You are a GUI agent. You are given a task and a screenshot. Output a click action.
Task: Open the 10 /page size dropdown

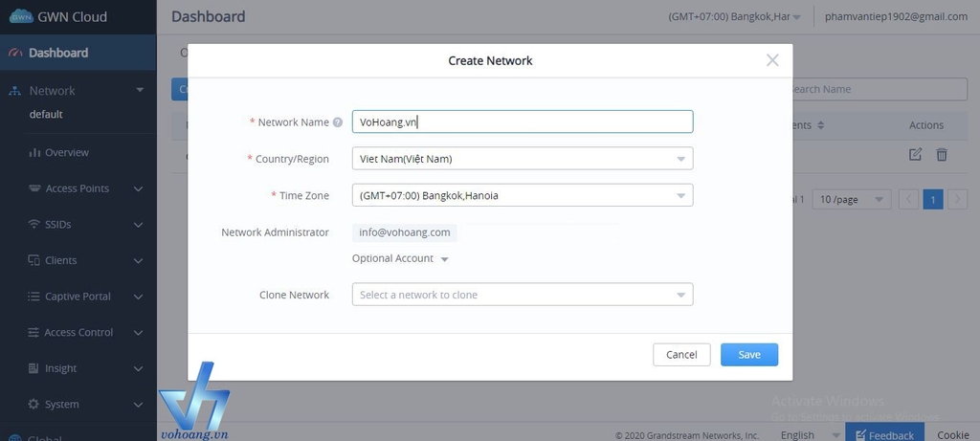pyautogui.click(x=851, y=199)
